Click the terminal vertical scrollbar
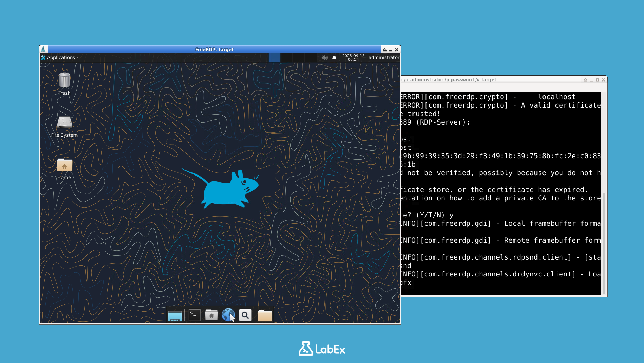 point(604,243)
